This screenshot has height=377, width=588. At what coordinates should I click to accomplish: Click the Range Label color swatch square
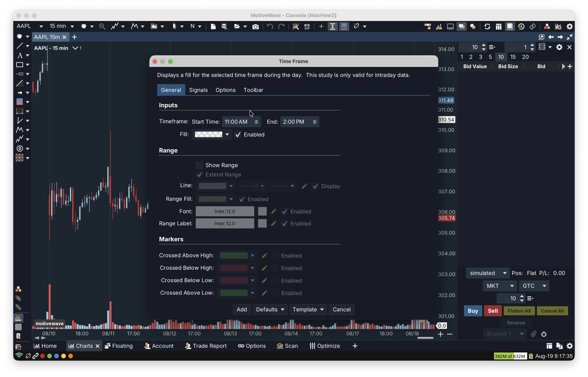(x=262, y=223)
